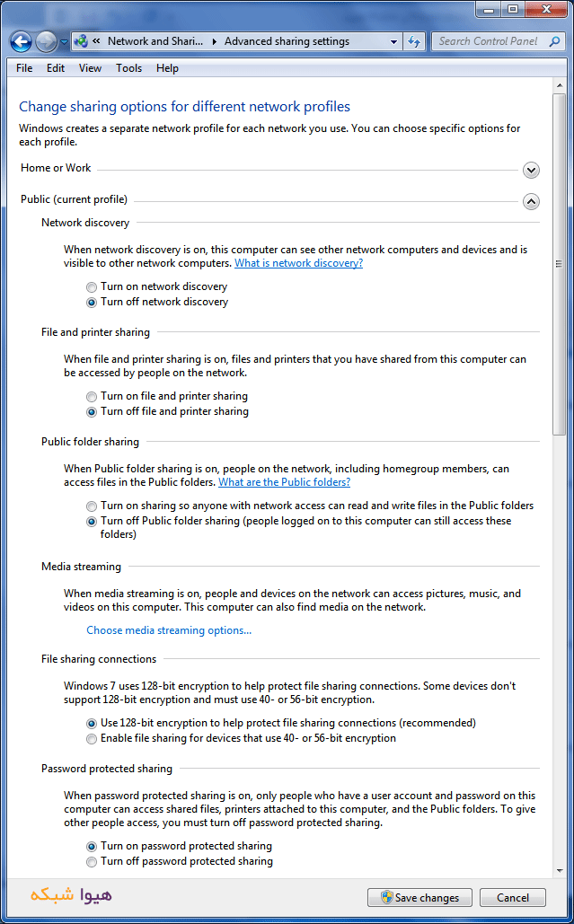Click the search magnifier icon
This screenshot has width=574, height=924.
point(554,41)
